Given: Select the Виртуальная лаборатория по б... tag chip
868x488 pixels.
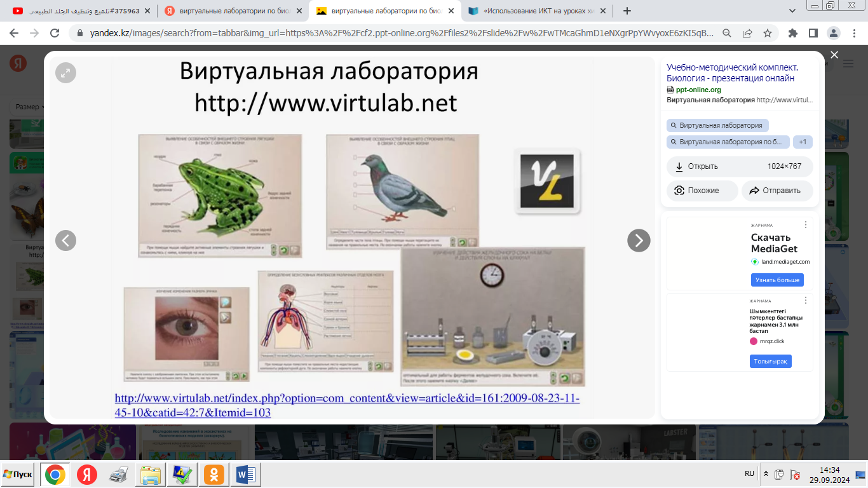Looking at the screenshot, I should (x=728, y=142).
